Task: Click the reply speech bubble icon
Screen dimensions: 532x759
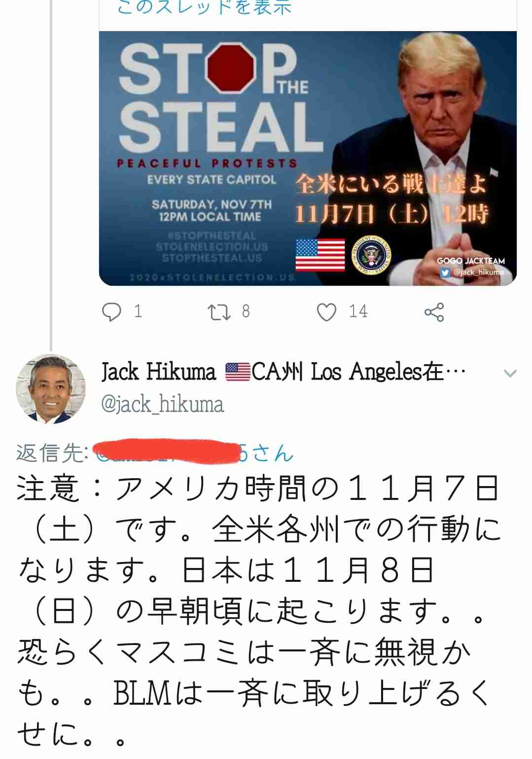Action: coord(111,312)
